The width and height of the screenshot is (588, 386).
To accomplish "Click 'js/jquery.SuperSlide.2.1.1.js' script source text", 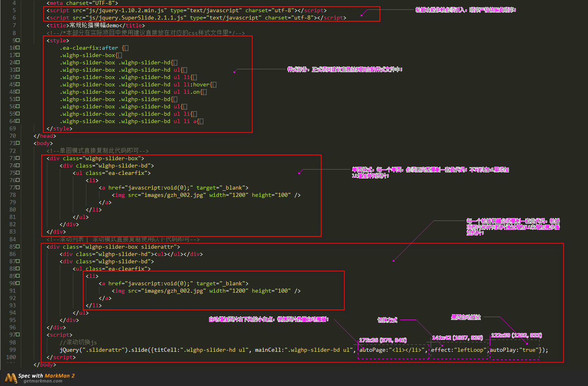I will [136, 18].
